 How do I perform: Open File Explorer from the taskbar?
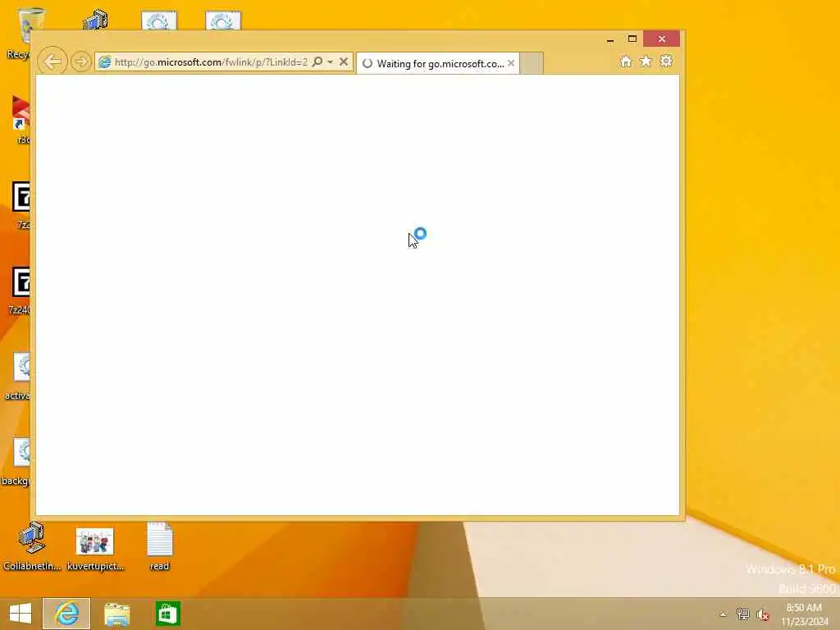[116, 614]
